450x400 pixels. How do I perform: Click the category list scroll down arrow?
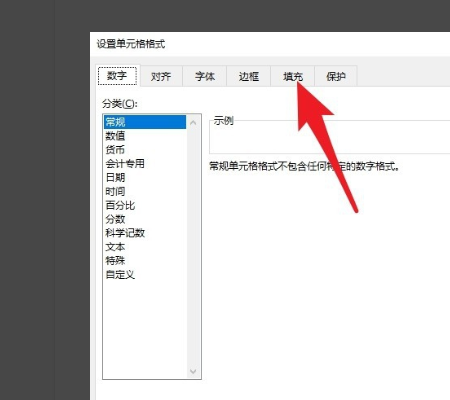click(x=193, y=371)
